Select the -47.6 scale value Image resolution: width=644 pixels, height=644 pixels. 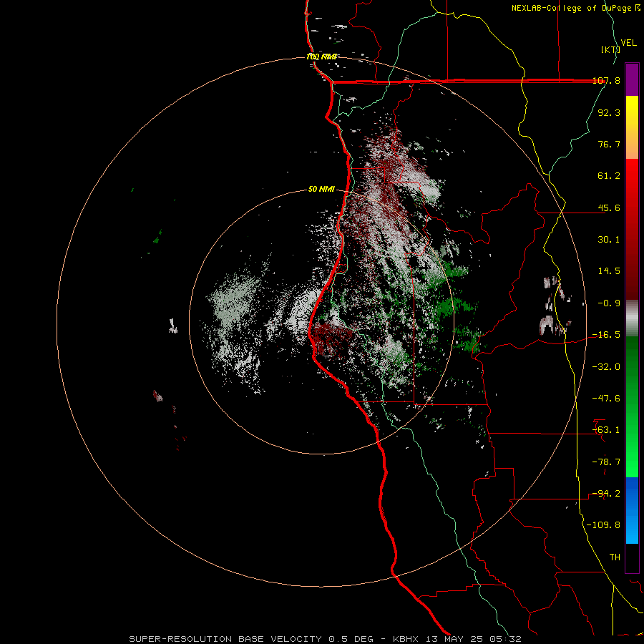[607, 399]
